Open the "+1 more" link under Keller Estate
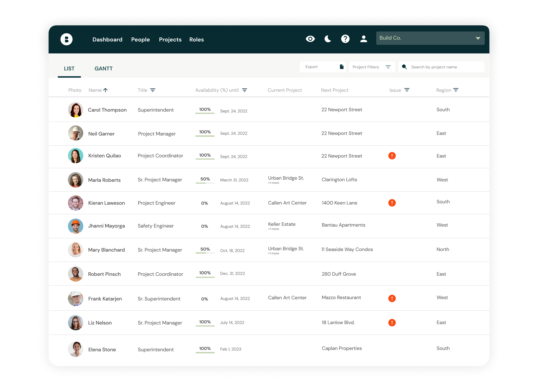538x392 pixels. click(274, 229)
